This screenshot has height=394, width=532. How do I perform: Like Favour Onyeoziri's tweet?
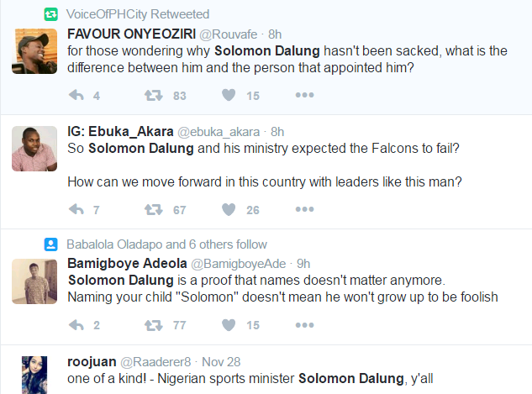(228, 96)
